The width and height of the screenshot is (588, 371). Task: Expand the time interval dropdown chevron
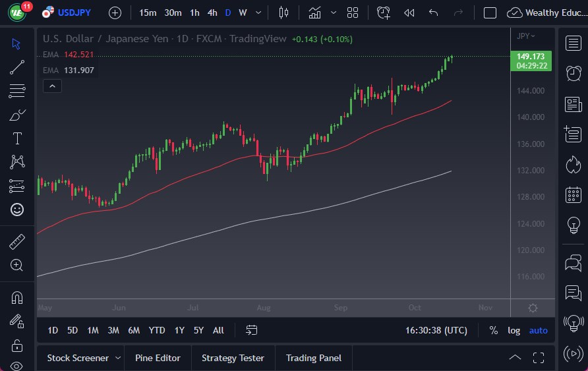258,13
